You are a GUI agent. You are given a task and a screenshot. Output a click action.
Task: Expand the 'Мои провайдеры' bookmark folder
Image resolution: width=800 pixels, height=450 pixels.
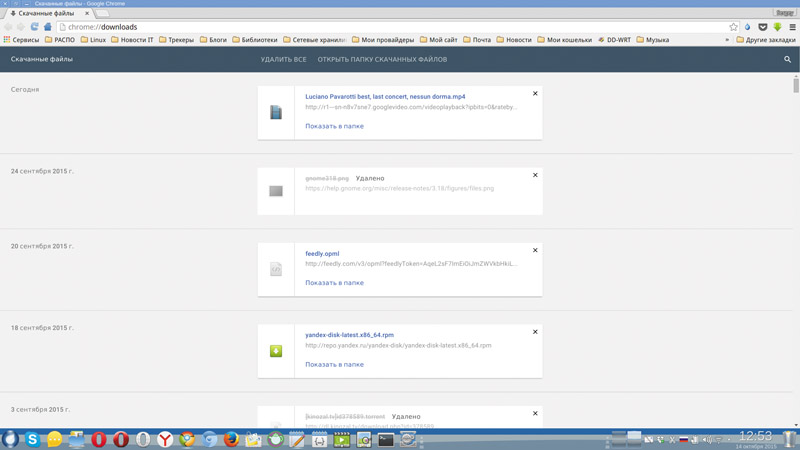(x=383, y=40)
